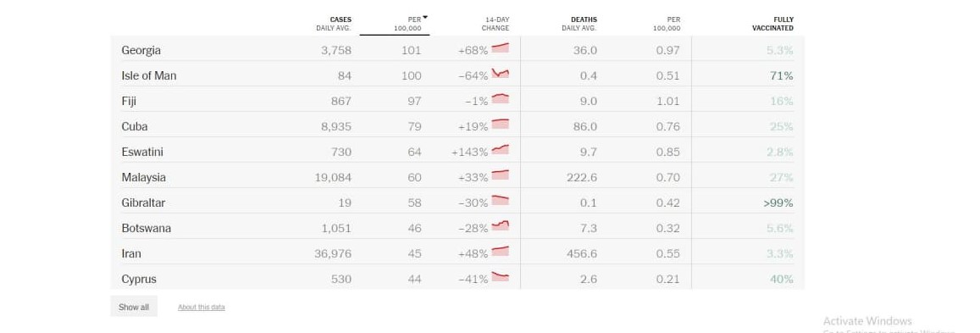The image size is (980, 333).
Task: Sort by Deaths Daily Avg. column
Action: click(x=579, y=24)
